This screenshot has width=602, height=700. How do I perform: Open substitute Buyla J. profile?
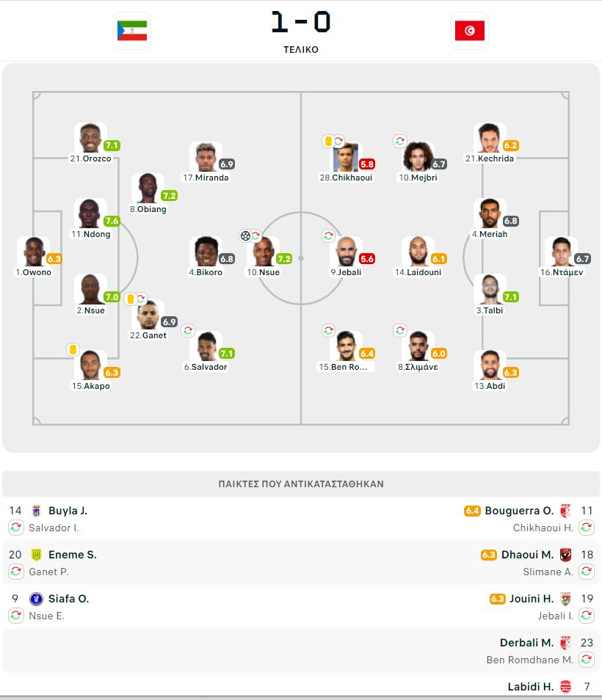tap(68, 511)
